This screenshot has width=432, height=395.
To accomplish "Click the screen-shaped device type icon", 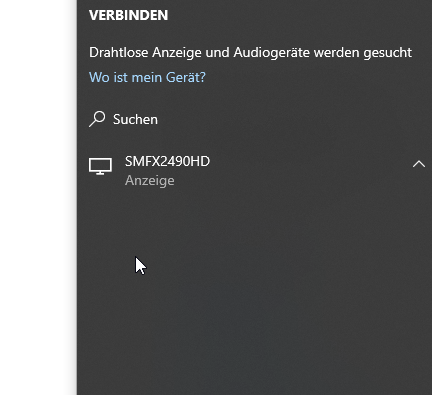I will point(100,166).
